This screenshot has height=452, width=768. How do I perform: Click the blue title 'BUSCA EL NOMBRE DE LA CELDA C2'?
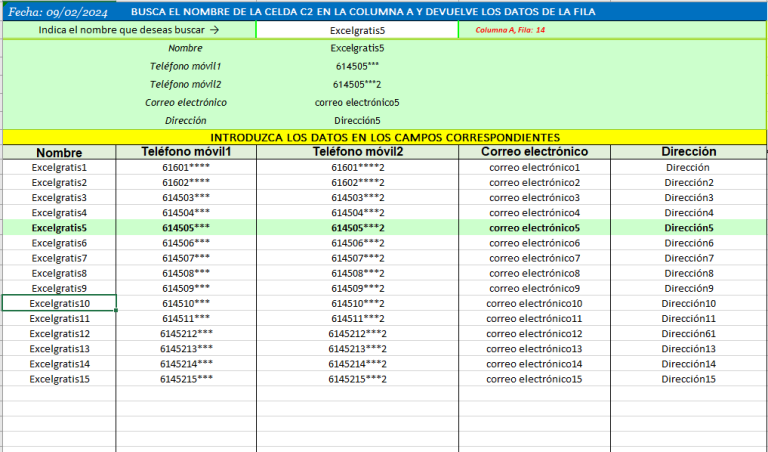point(363,12)
